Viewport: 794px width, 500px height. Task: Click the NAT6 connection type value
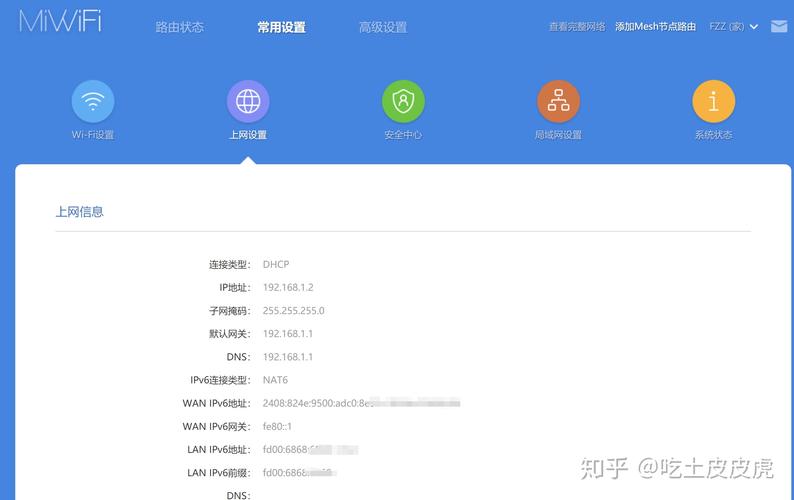pos(275,380)
